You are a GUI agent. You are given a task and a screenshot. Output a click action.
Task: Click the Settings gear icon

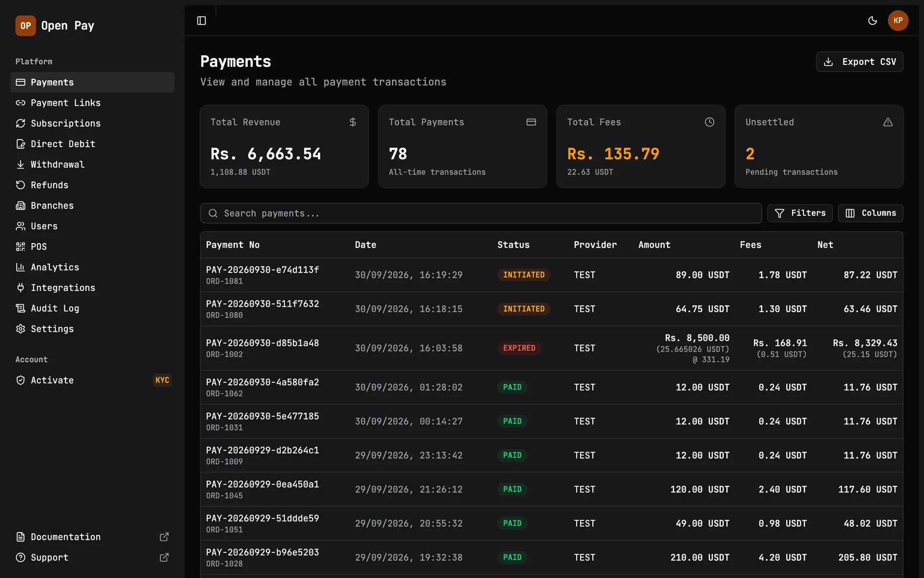21,329
